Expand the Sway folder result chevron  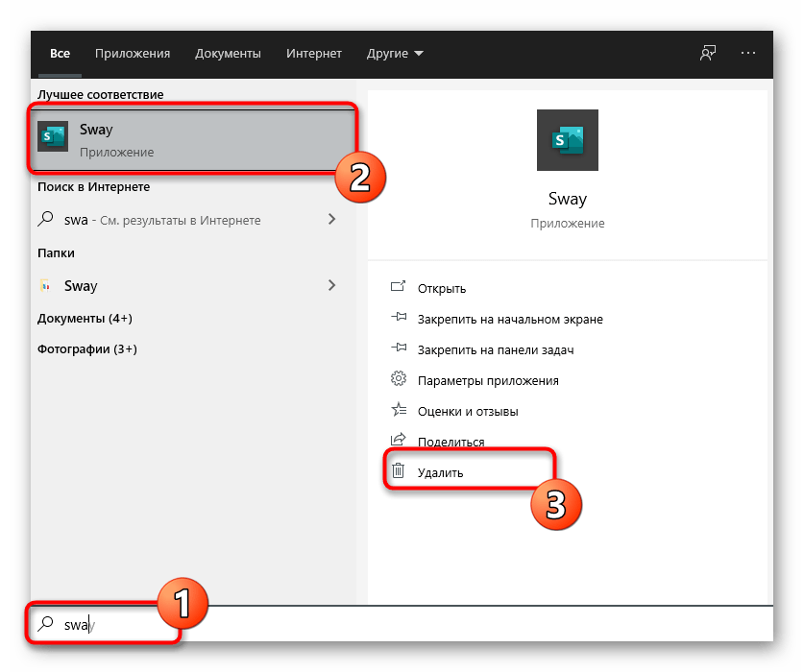[332, 285]
